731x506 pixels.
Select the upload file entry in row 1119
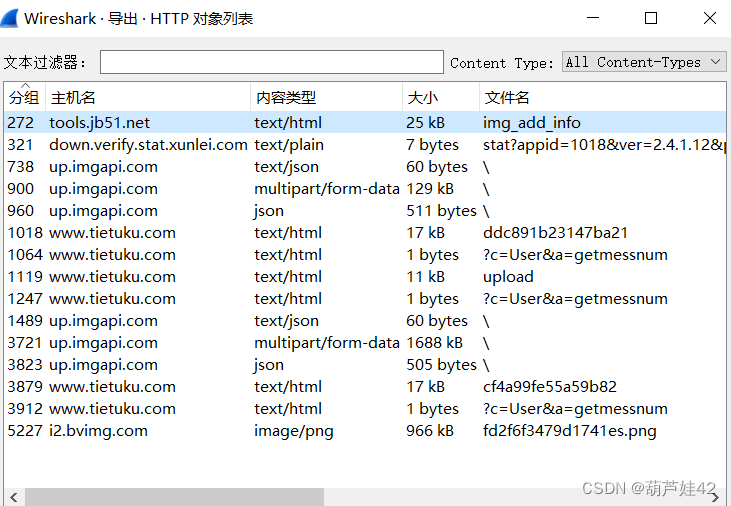[x=508, y=277]
